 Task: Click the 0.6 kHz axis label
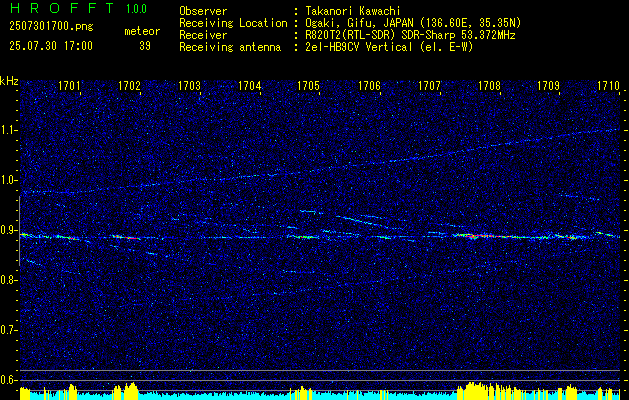(9, 380)
